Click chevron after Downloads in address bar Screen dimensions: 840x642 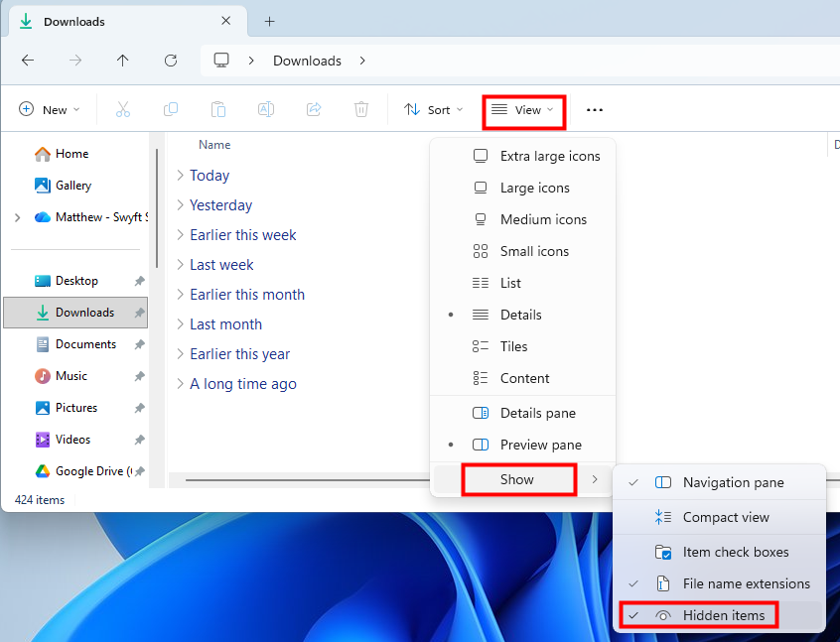[x=362, y=61]
